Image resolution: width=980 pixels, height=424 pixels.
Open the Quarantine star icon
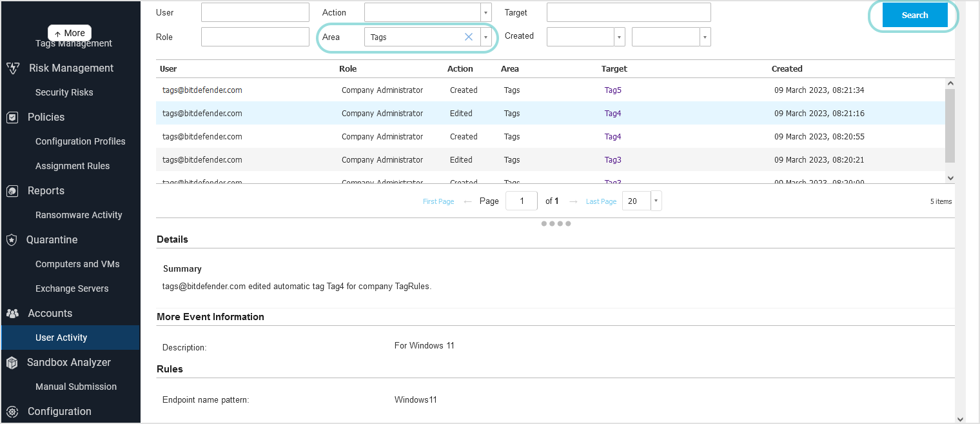(x=13, y=239)
